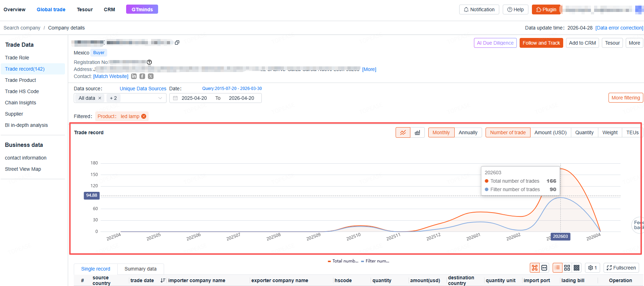This screenshot has height=286, width=644.
Task: Open Unique Data Sources link
Action: tap(143, 89)
